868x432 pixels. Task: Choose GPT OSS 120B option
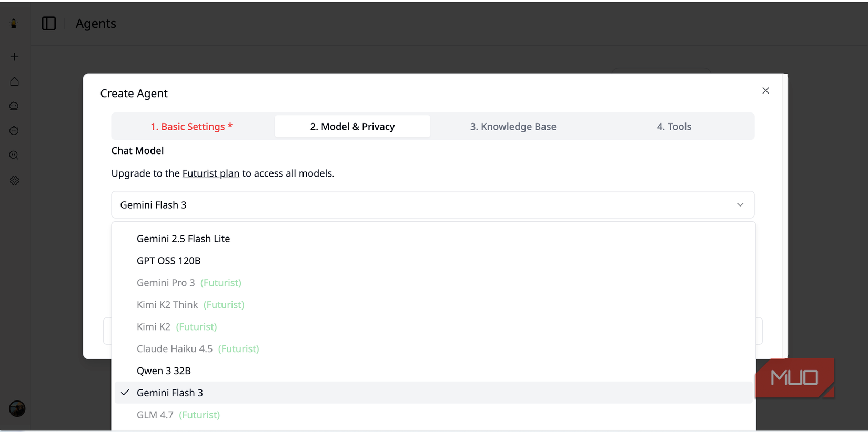[433, 261]
